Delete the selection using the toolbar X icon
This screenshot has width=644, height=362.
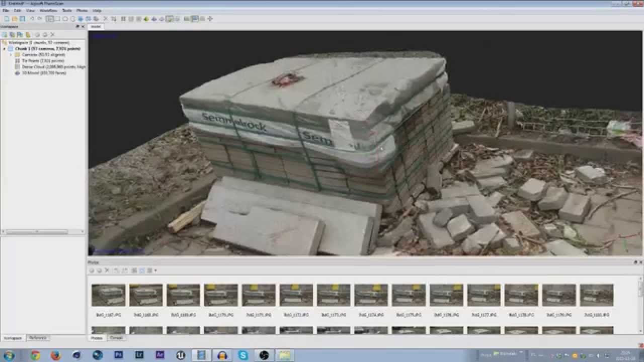click(x=105, y=19)
